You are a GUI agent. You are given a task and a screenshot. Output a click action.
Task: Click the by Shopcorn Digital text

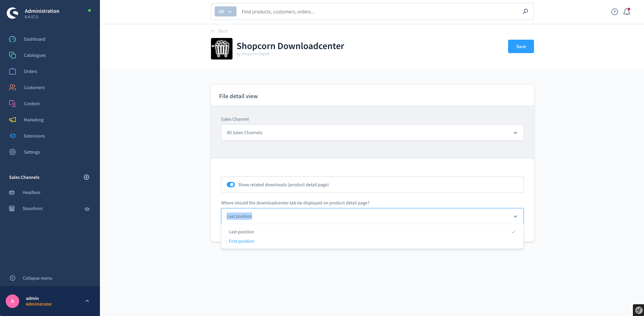[253, 54]
